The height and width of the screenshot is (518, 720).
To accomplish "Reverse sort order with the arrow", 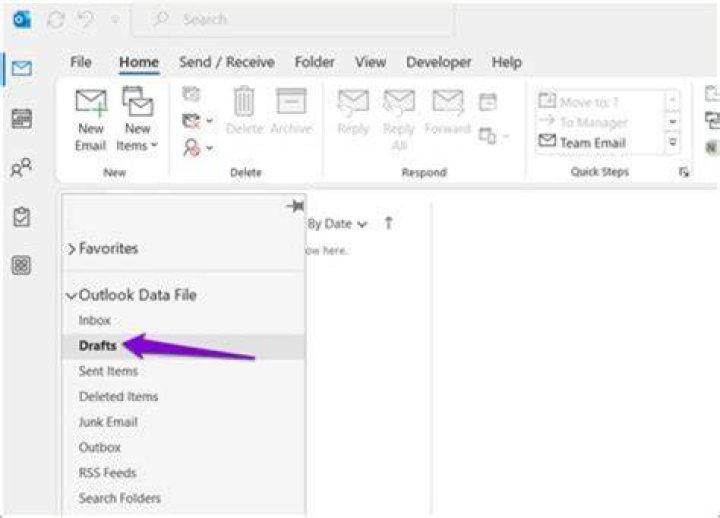I will click(388, 224).
